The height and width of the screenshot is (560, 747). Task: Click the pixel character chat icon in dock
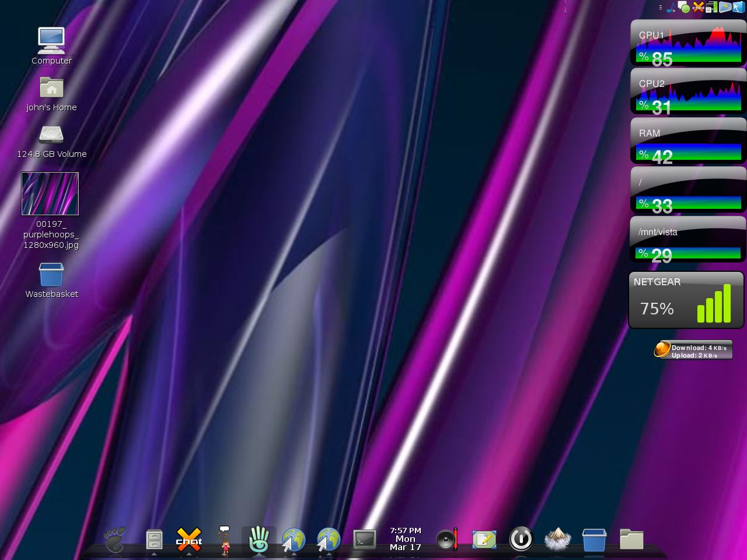tap(224, 540)
